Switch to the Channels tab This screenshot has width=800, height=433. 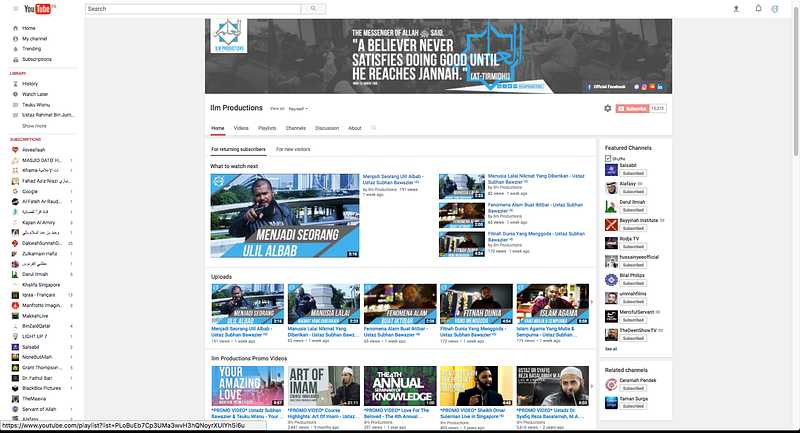295,128
